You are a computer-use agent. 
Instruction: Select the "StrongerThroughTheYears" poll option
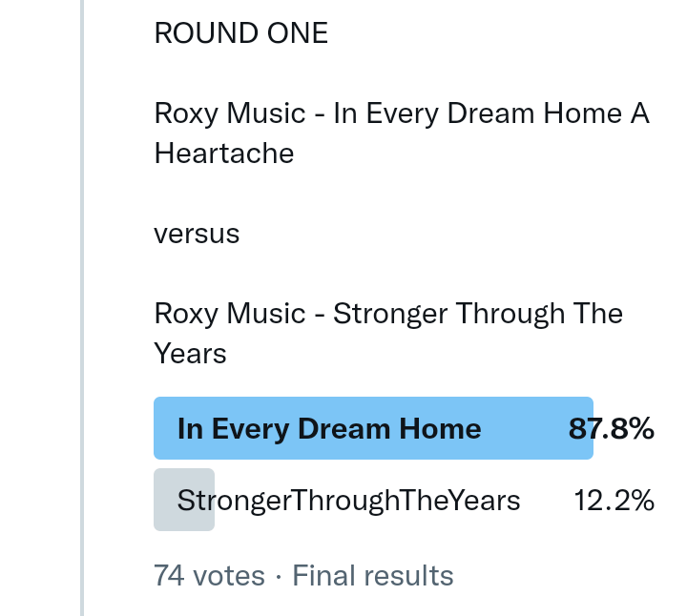(348, 501)
